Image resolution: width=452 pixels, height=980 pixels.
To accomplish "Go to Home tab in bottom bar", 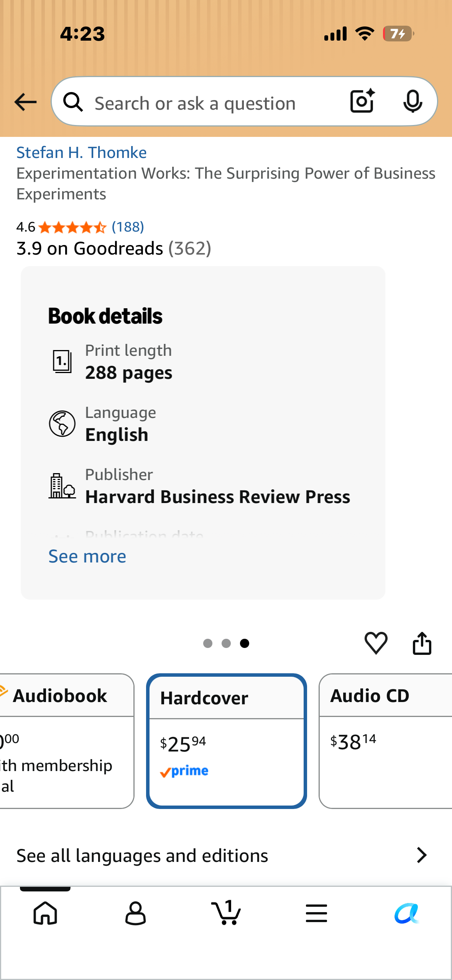I will [x=45, y=913].
